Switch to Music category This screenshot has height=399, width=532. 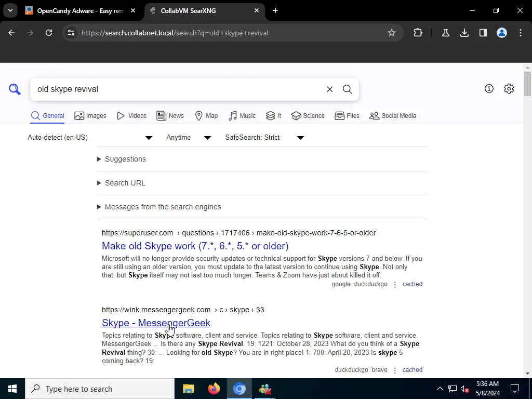pyautogui.click(x=242, y=116)
